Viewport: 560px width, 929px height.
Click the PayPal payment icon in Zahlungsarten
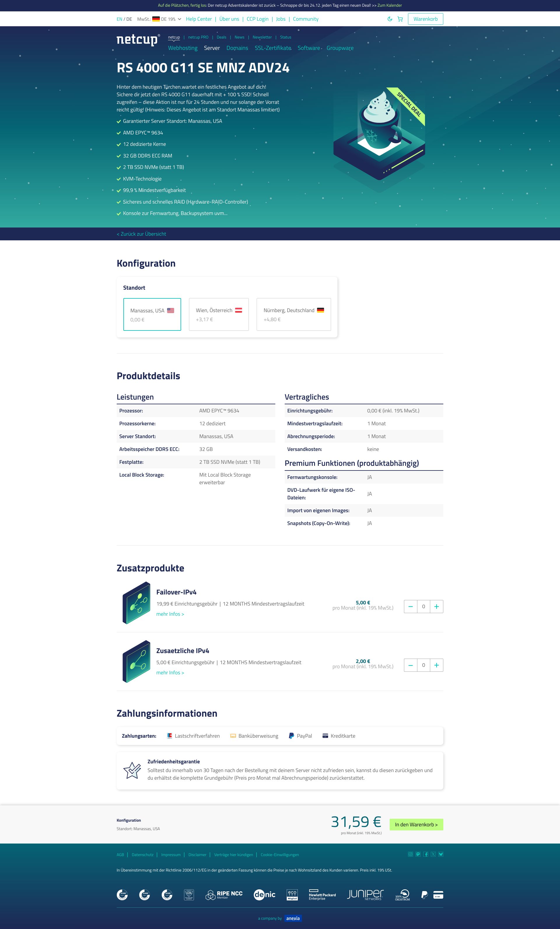[291, 736]
